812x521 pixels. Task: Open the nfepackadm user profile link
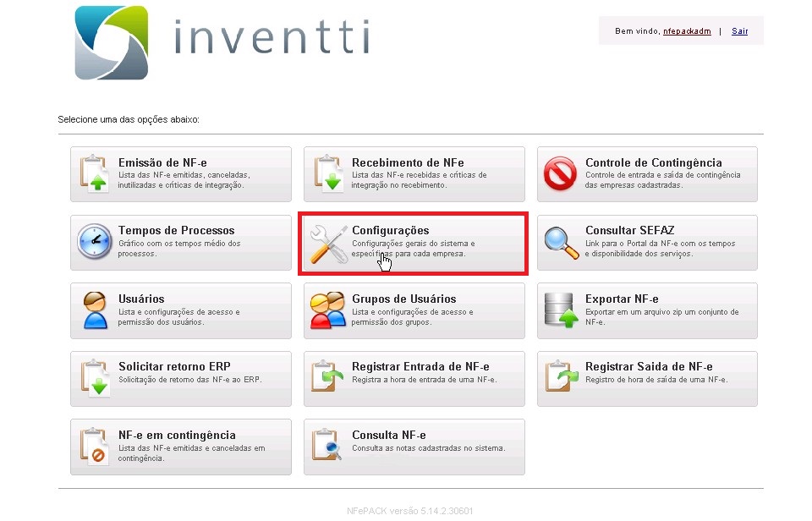pos(687,31)
